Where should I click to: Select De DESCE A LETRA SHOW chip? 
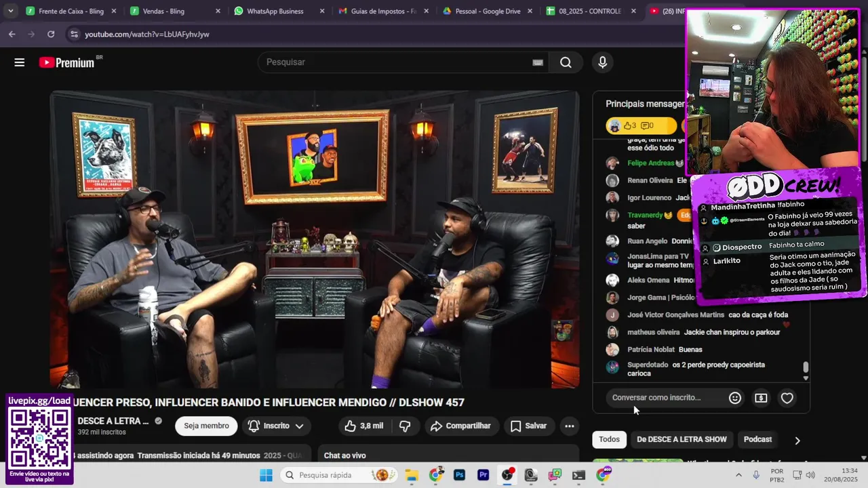pyautogui.click(x=682, y=439)
